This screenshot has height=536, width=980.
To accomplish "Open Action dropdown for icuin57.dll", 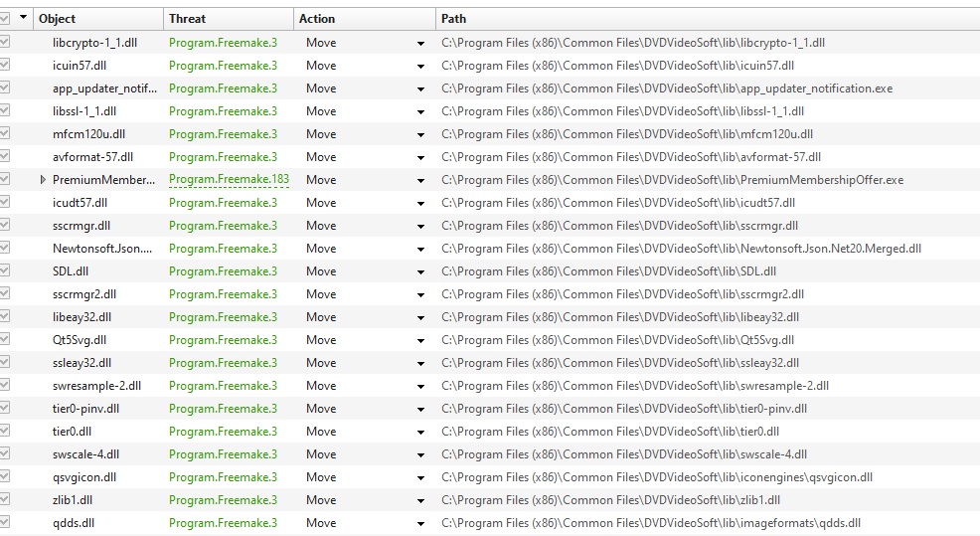I will click(420, 67).
